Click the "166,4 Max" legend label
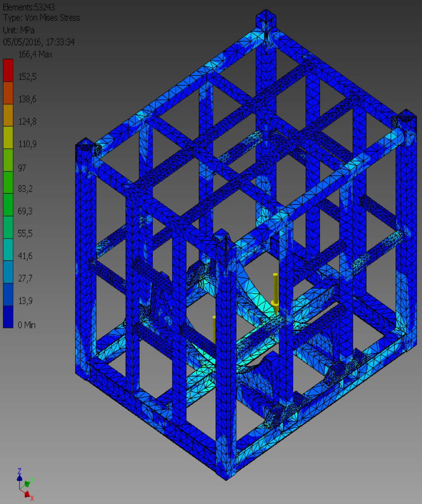The width and height of the screenshot is (422, 504). 36,54
